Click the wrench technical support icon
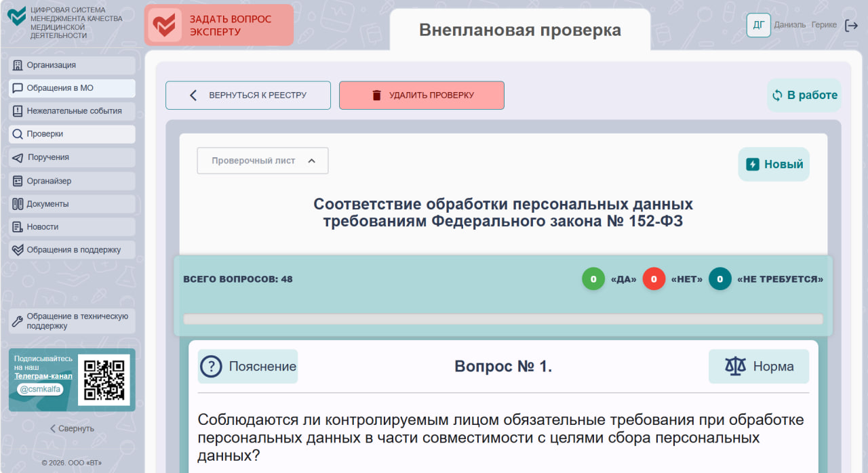The image size is (868, 473). coord(18,321)
